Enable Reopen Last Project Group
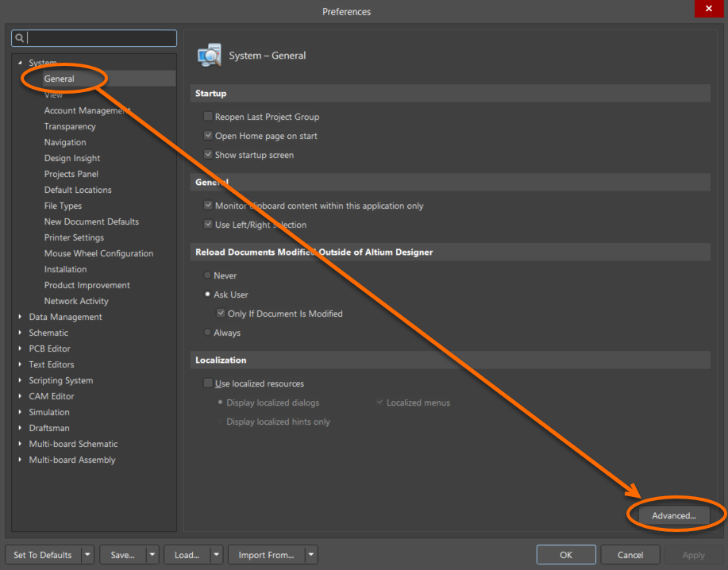The width and height of the screenshot is (728, 570). point(208,117)
